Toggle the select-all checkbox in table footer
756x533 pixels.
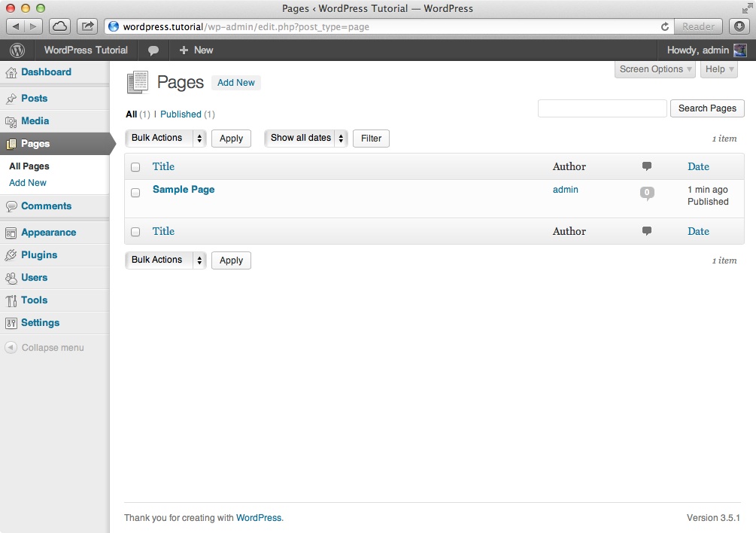[x=135, y=232]
